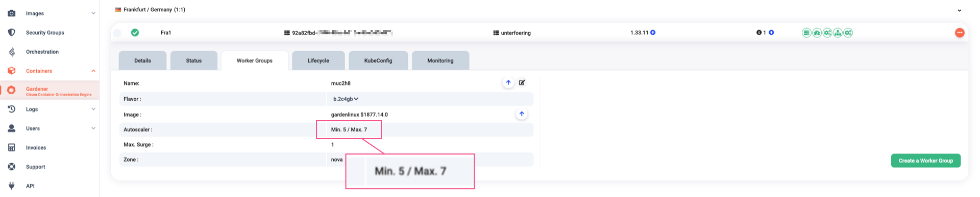Click the Images camera icon in sidebar
This screenshot has height=197, width=980.
pyautogui.click(x=11, y=13)
